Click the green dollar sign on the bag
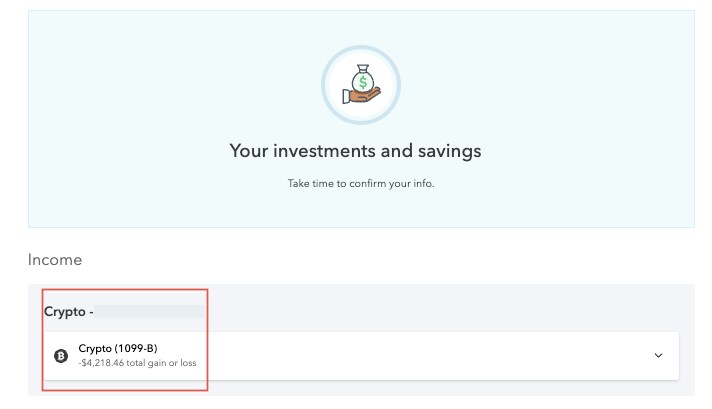 click(363, 83)
